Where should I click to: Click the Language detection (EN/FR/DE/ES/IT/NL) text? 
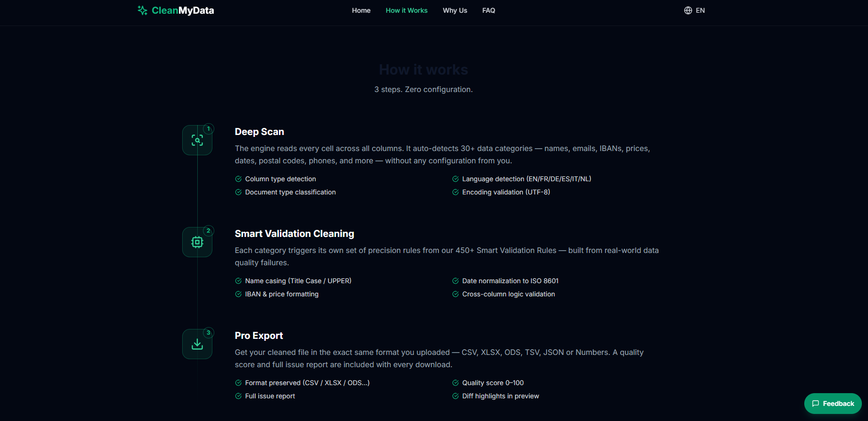(527, 179)
